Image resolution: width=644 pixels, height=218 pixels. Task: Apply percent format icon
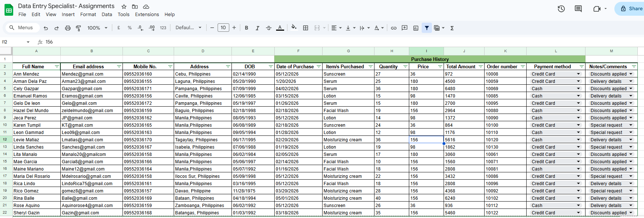pyautogui.click(x=129, y=28)
